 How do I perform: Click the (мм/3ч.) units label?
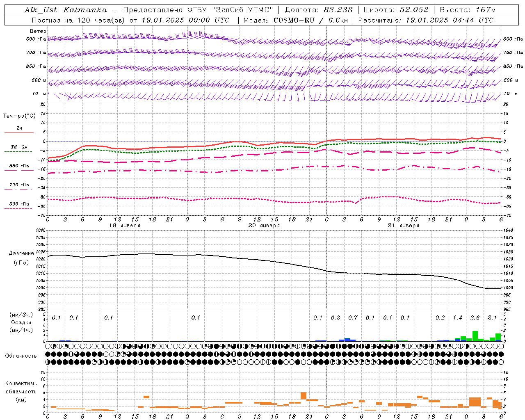coord(21,315)
